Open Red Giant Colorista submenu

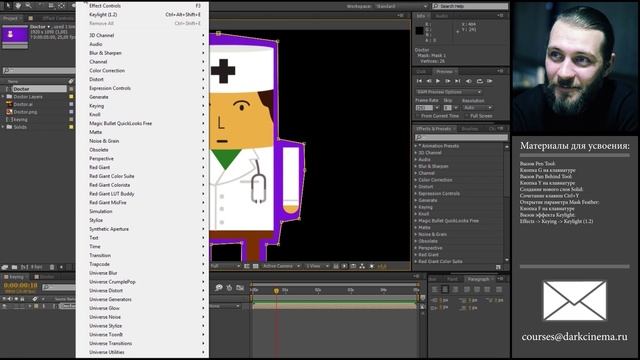(x=142, y=185)
